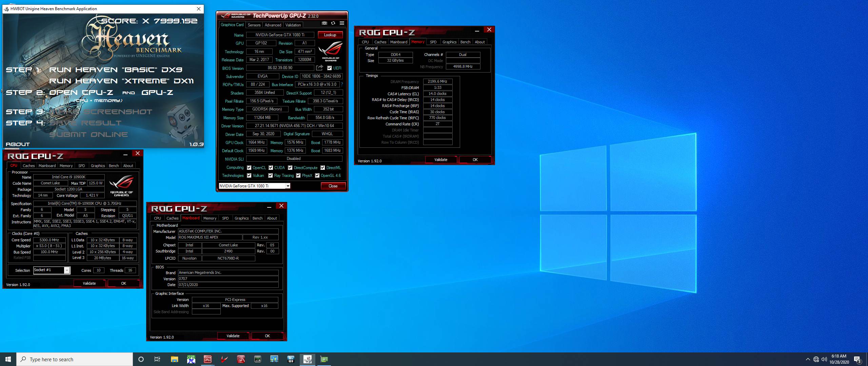Click the red checkmark-shaped taskbar icon
This screenshot has height=366, width=868.
pos(224,359)
